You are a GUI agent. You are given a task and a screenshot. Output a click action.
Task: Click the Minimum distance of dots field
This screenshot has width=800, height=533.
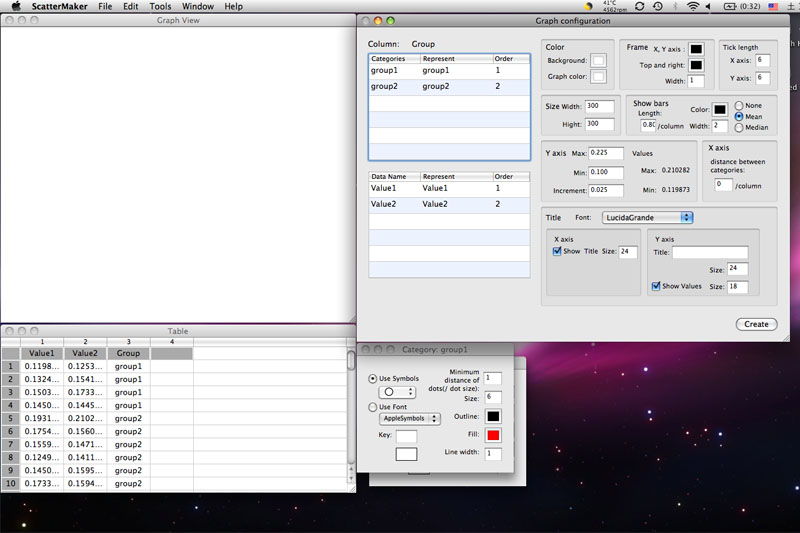(492, 378)
